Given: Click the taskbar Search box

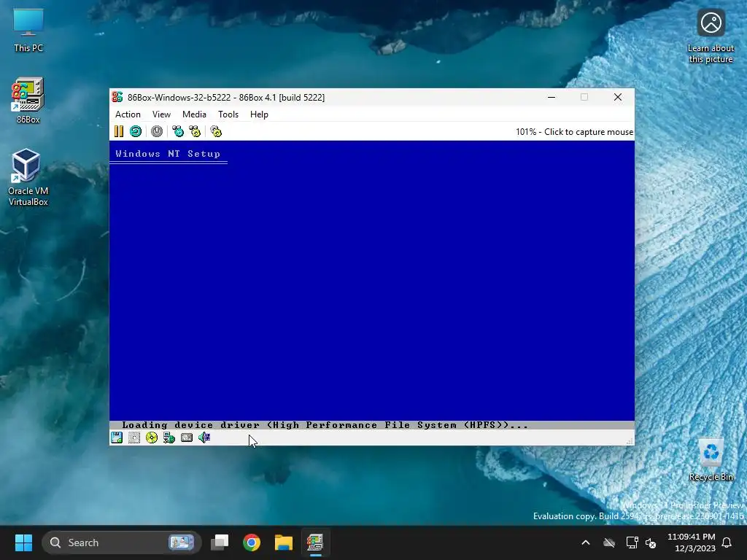Looking at the screenshot, I should coord(122,542).
